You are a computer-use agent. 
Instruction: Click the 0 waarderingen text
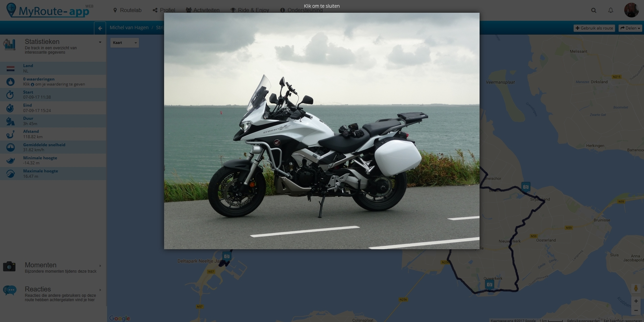[39, 79]
